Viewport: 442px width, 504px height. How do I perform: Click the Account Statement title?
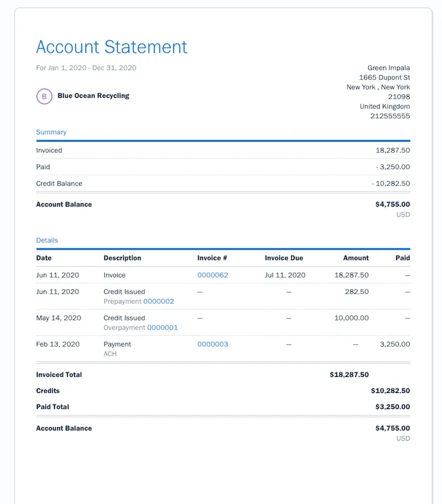click(x=112, y=47)
